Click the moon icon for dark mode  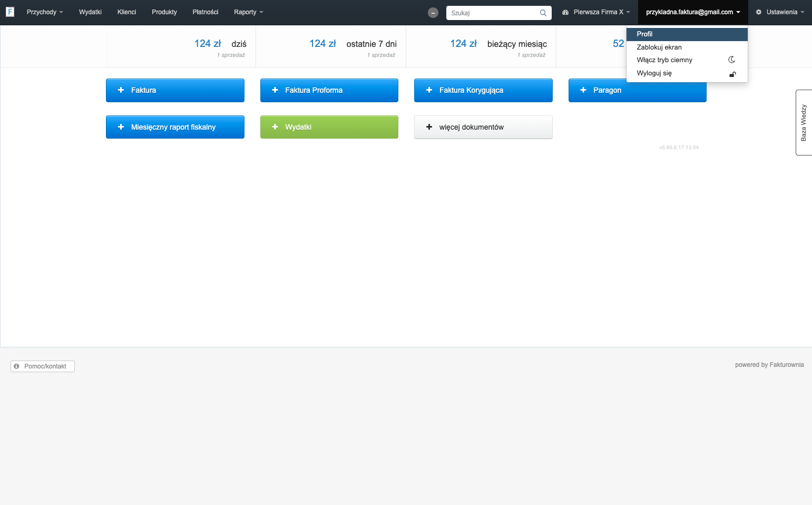[732, 60]
